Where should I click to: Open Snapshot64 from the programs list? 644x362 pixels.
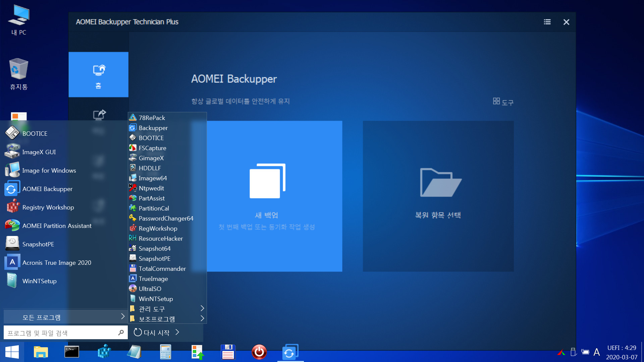coord(167,248)
